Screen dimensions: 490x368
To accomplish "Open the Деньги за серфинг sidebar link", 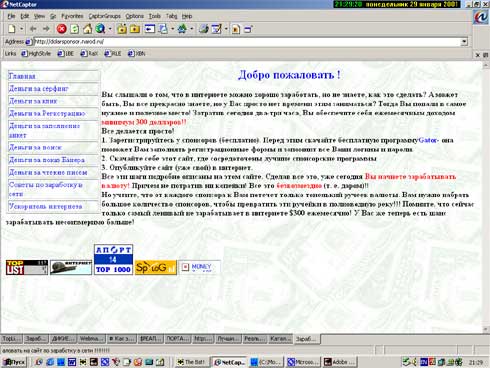I will tap(39, 89).
